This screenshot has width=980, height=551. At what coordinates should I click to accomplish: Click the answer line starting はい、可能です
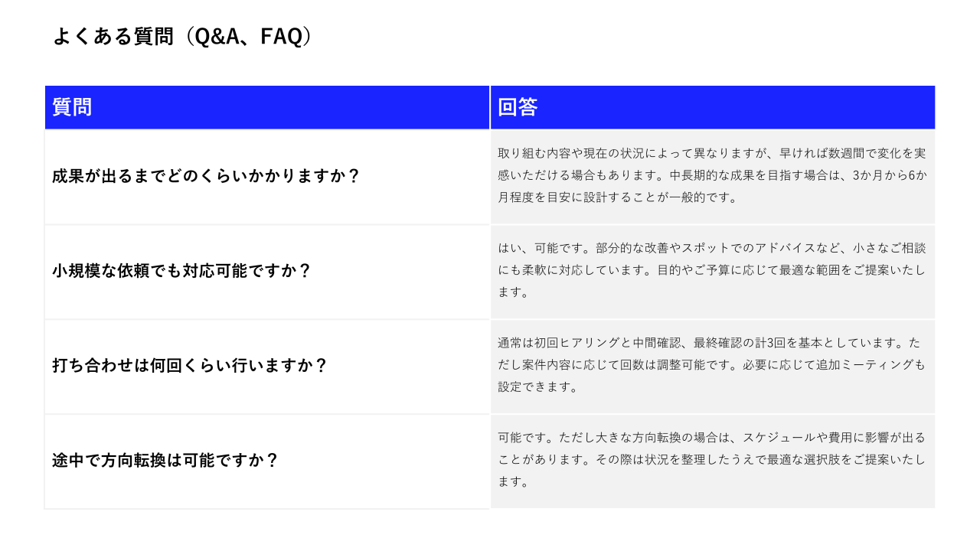point(711,248)
